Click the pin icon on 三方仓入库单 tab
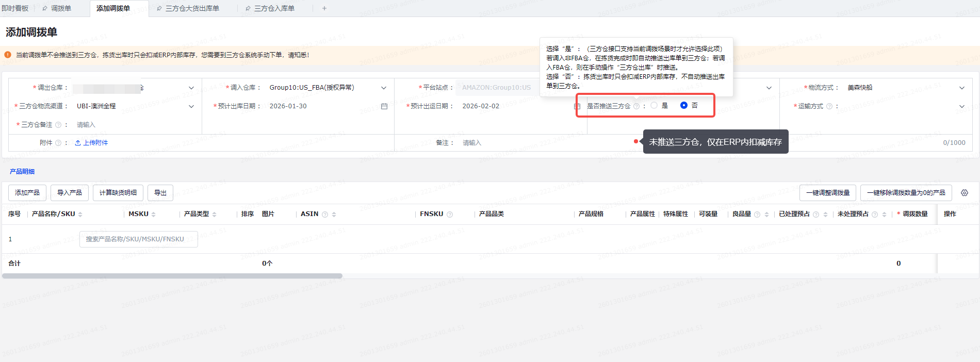Screen dimensions: 980x362 tap(248, 8)
